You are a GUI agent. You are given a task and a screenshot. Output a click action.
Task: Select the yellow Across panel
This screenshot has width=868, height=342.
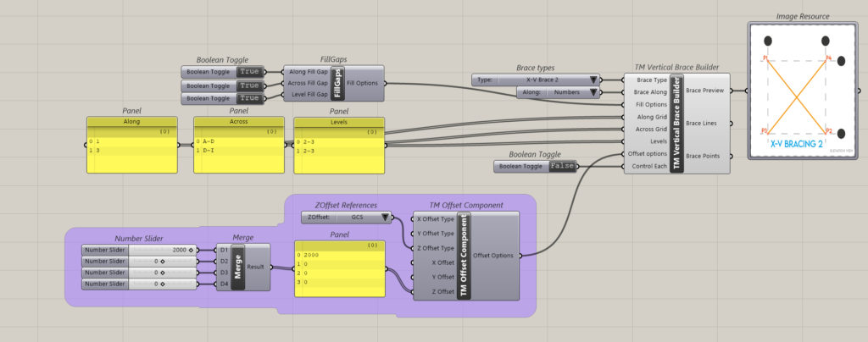(238, 148)
